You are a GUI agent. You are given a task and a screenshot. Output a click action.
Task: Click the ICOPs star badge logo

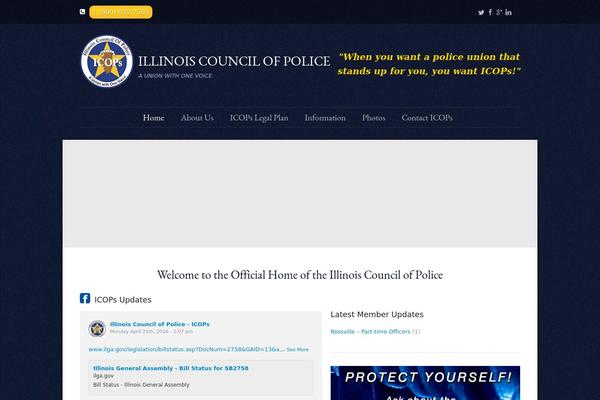click(x=107, y=61)
